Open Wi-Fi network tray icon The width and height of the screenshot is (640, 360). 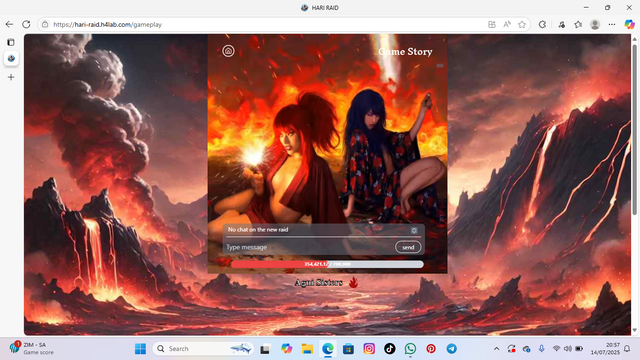tap(556, 349)
